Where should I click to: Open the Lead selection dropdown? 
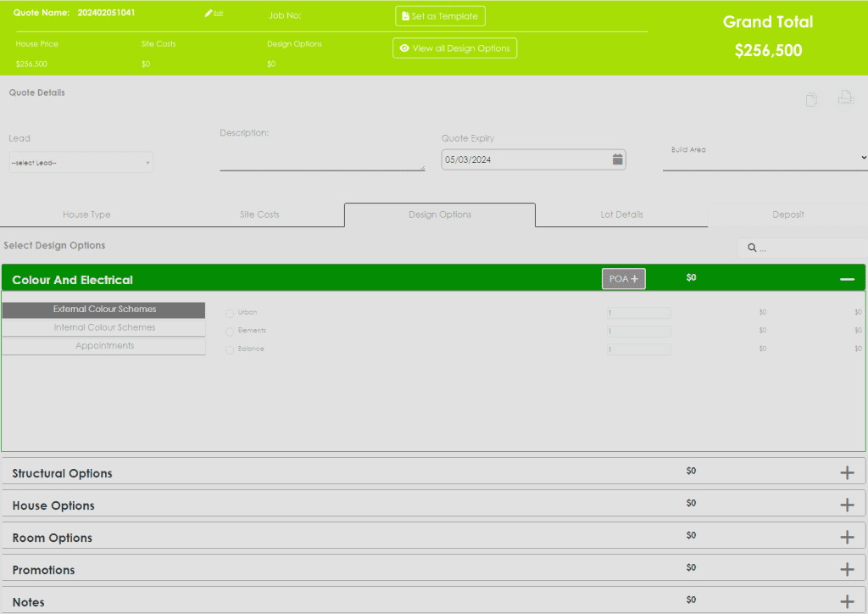click(x=81, y=163)
